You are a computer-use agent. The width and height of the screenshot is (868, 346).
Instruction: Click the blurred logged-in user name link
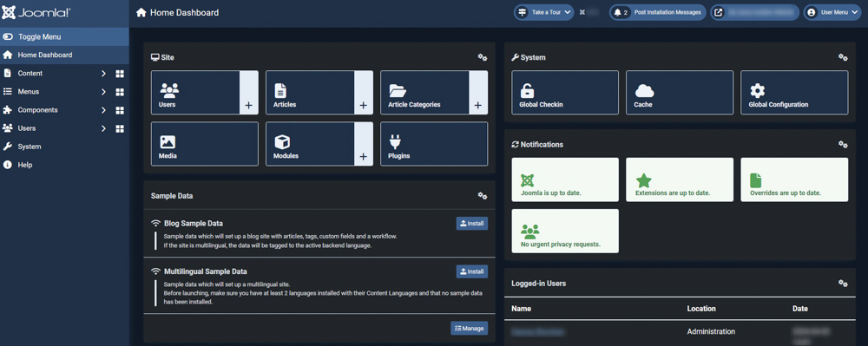tap(538, 331)
